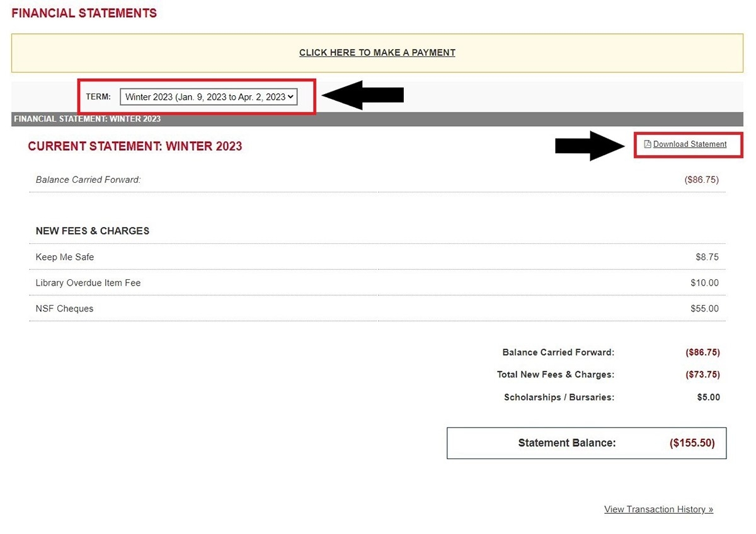Select the dropdown arrow on the TERM field
This screenshot has height=534, width=756.
(292, 96)
